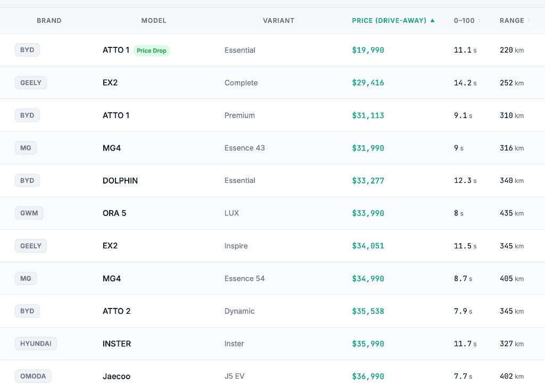Screen dimensions: 545x392
Task: Click the Variant column header
Action: click(x=278, y=21)
